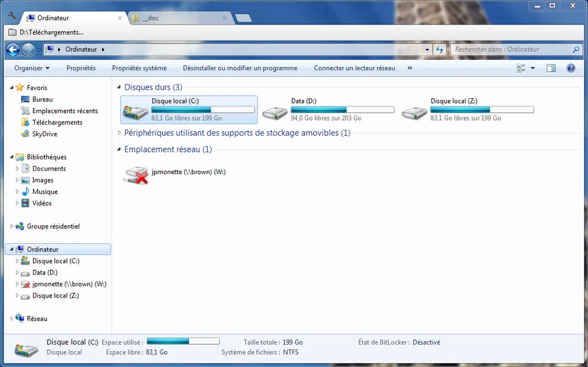The image size is (588, 367).
Task: Expand Groupe résidentiel in the tree
Action: [x=12, y=226]
